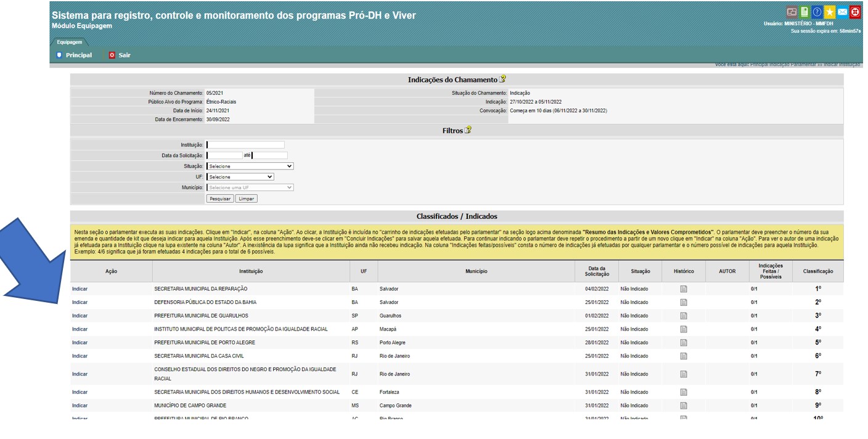Focus the Instituição text field

(x=245, y=145)
